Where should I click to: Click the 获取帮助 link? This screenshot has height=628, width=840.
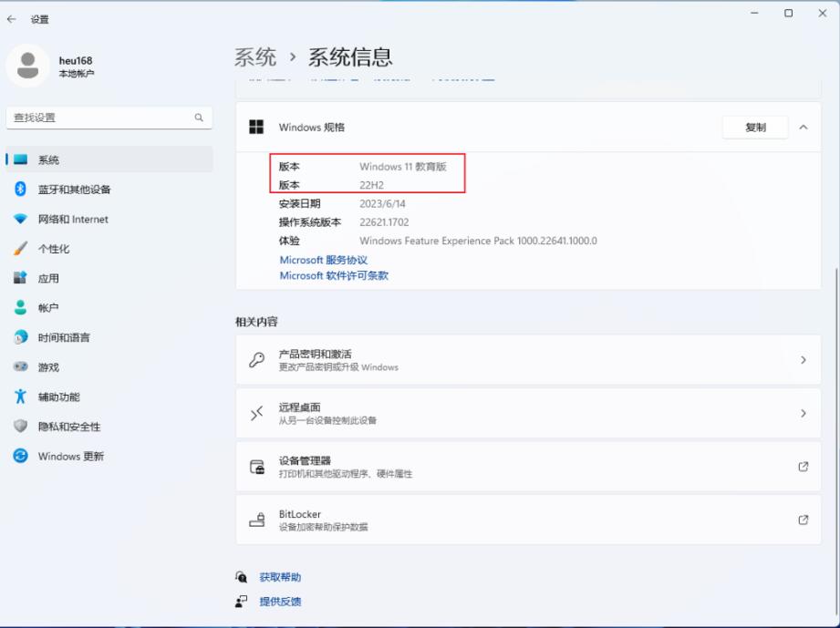280,577
